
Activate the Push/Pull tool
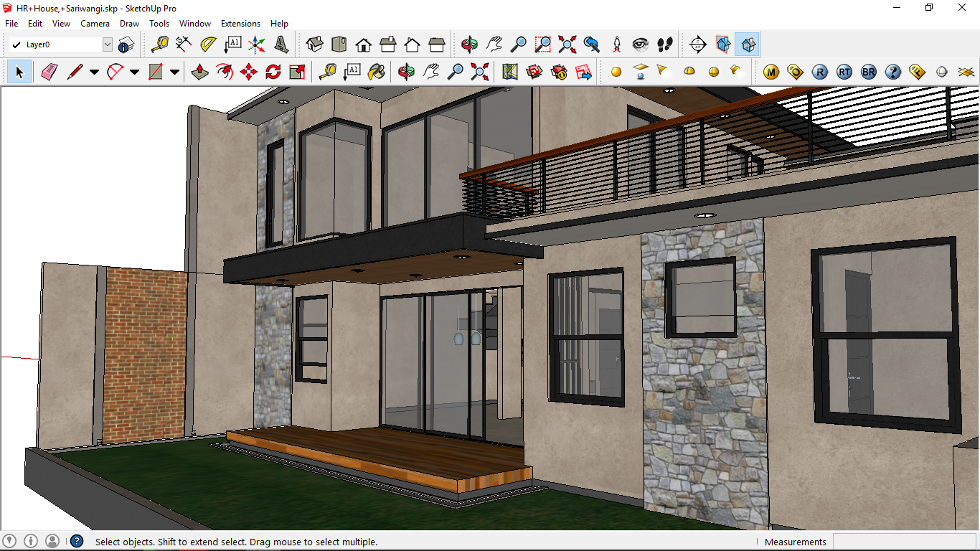pyautogui.click(x=200, y=72)
